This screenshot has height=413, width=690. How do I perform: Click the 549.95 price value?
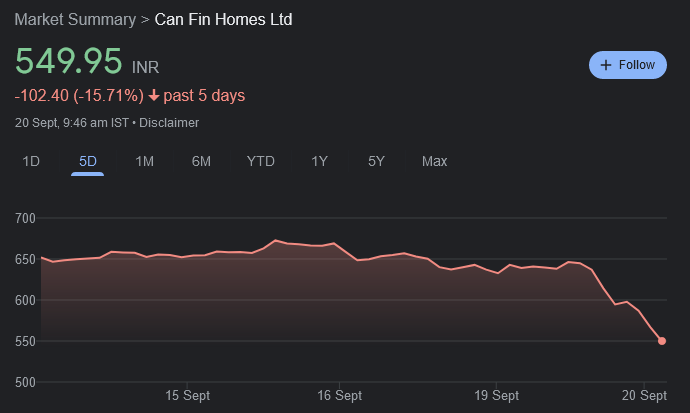(x=68, y=61)
